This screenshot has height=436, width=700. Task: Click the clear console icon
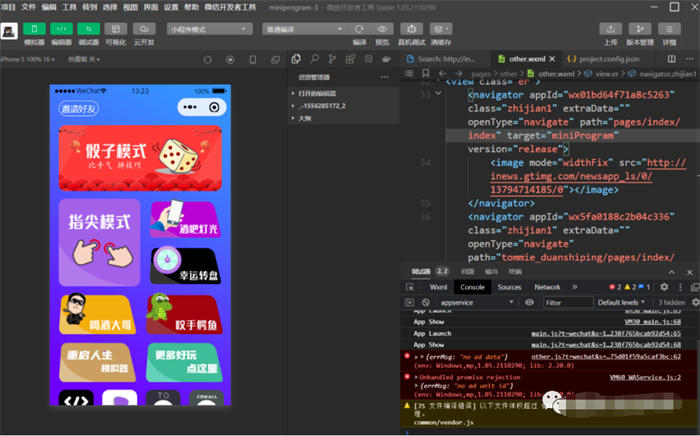425,302
